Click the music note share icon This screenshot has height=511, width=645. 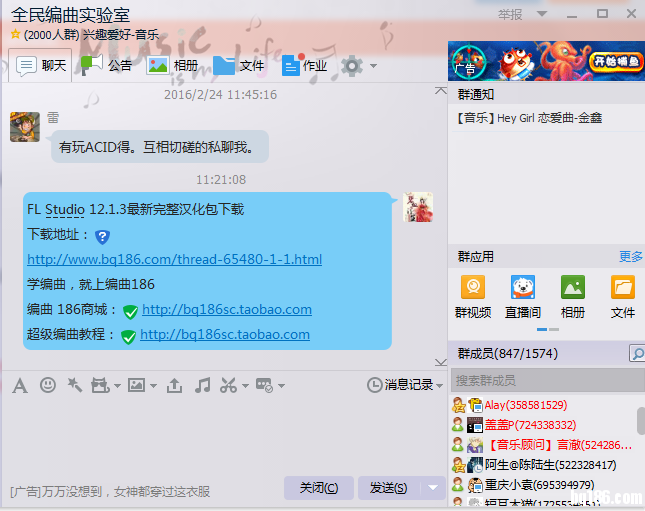(202, 386)
